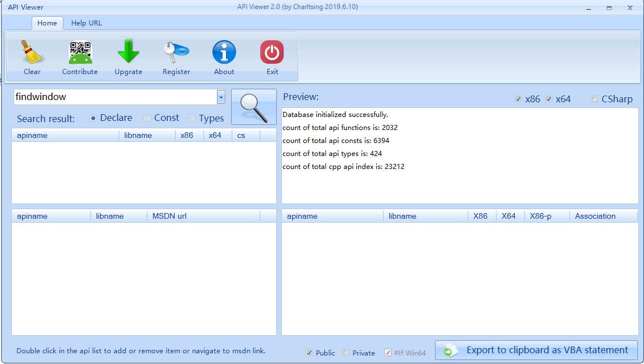Select the Types radio button

192,118
